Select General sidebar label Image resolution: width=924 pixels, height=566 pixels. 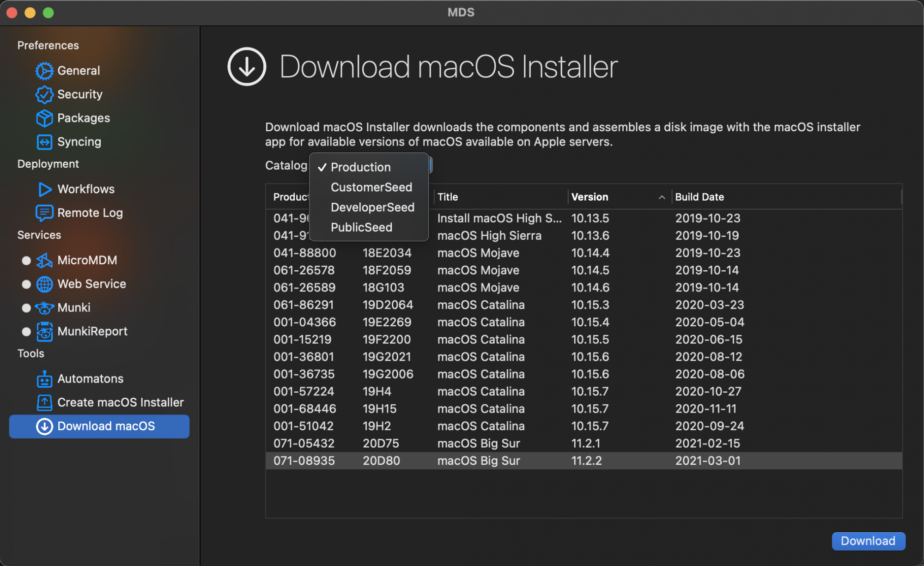click(x=79, y=71)
